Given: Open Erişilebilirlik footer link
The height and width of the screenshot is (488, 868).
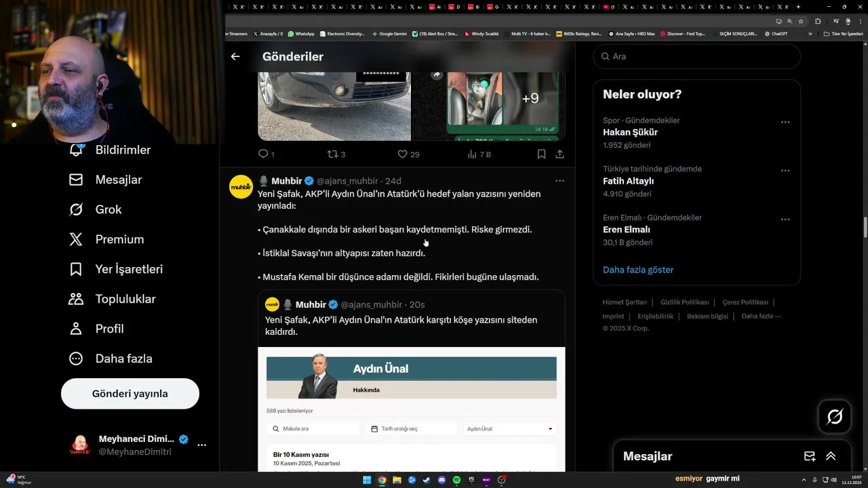Looking at the screenshot, I should (x=656, y=317).
